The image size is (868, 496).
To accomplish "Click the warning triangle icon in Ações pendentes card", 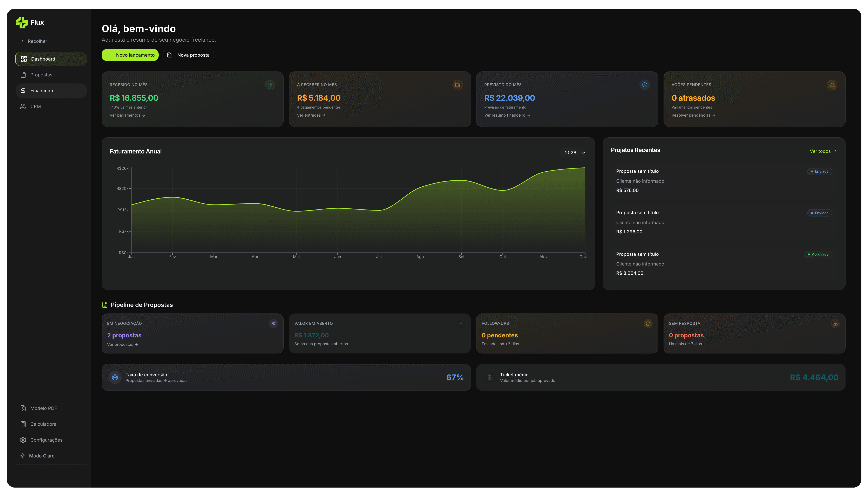I will click(832, 85).
